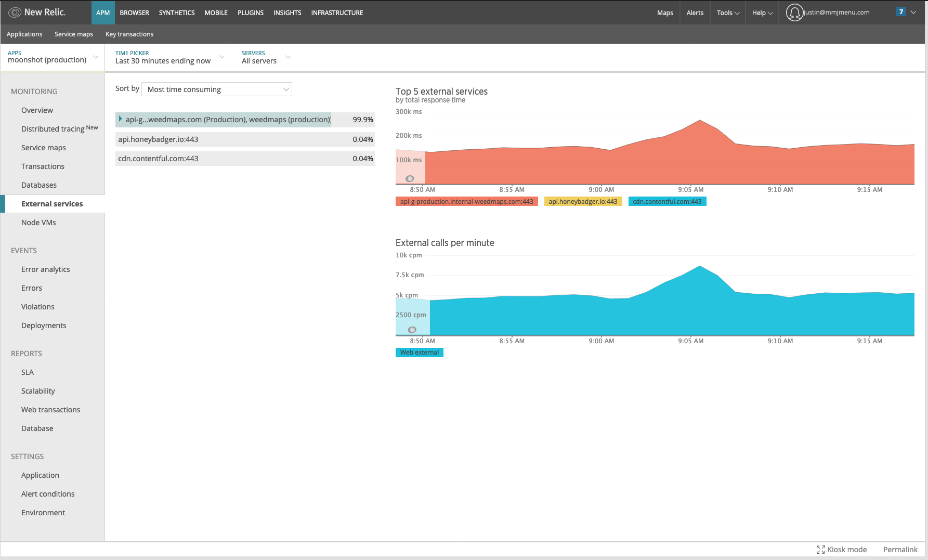Click the Maps link in the top bar

tap(665, 12)
